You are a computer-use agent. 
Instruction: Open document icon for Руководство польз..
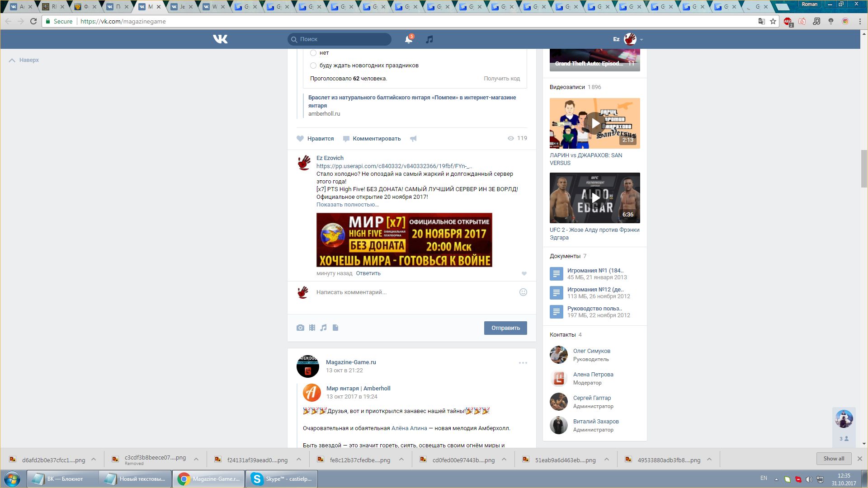click(557, 312)
